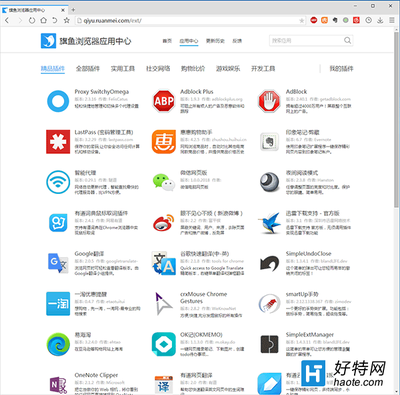Image resolution: width=400 pixels, height=395 pixels.
Task: Select 应用中心 in the site navigation
Action: [x=189, y=41]
